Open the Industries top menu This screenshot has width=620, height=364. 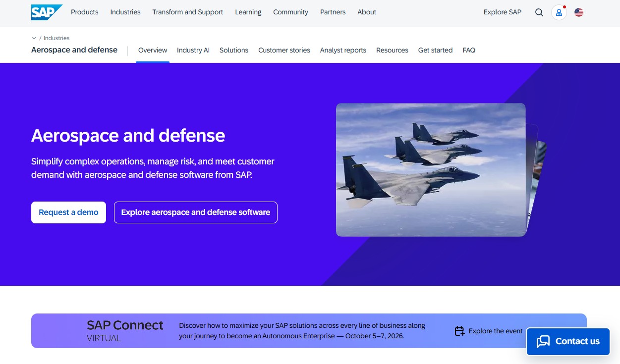point(125,12)
